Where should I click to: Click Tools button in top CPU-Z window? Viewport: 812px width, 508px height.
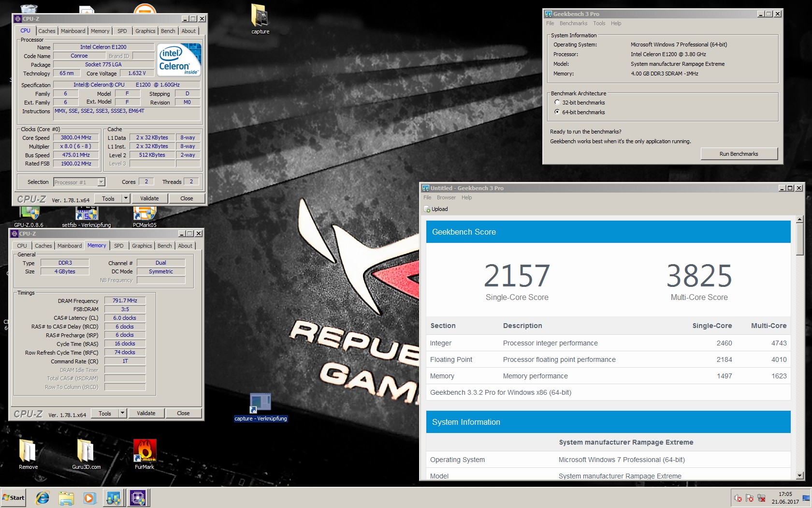[108, 198]
